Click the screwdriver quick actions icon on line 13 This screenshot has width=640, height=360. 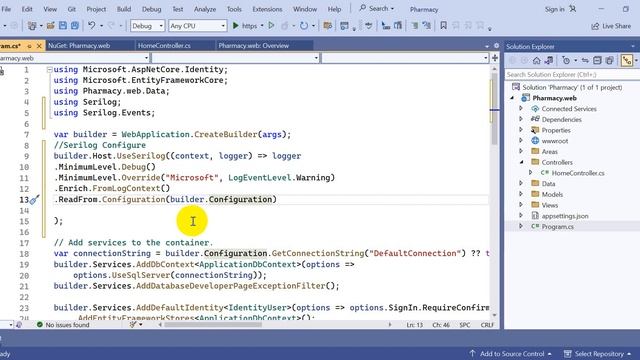point(35,200)
